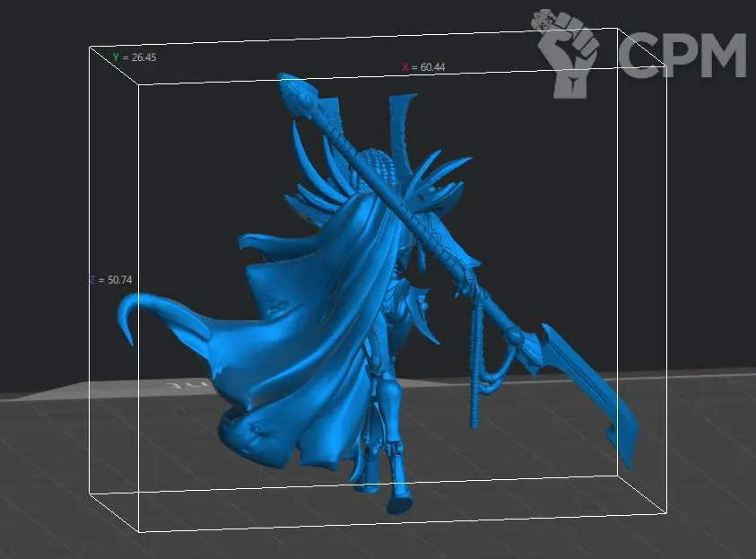Click the bottom-right corner of bounding box
The height and width of the screenshot is (559, 756).
(x=668, y=515)
